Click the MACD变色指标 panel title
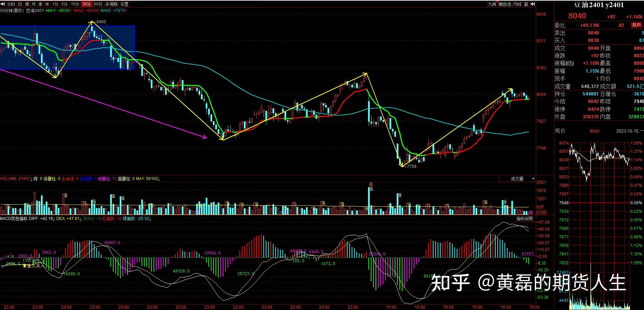 tap(14, 219)
